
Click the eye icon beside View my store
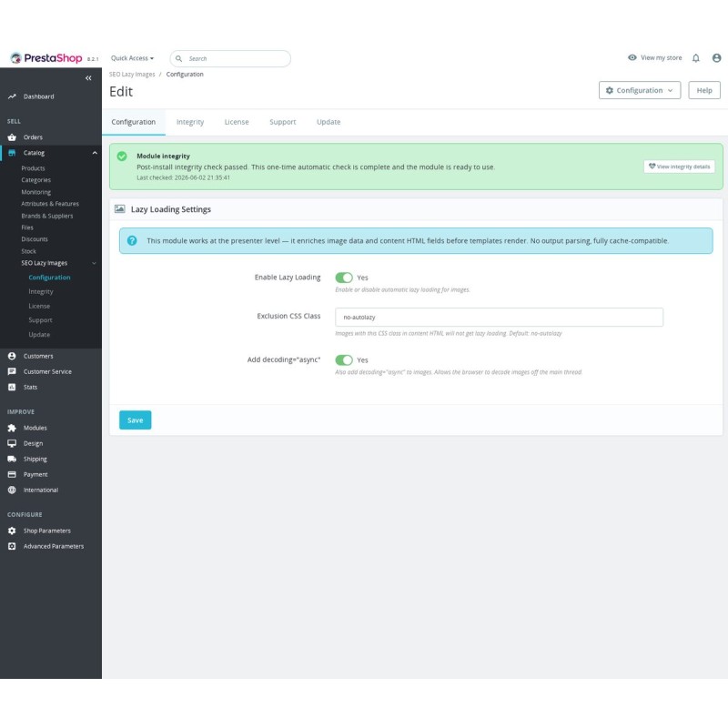632,57
